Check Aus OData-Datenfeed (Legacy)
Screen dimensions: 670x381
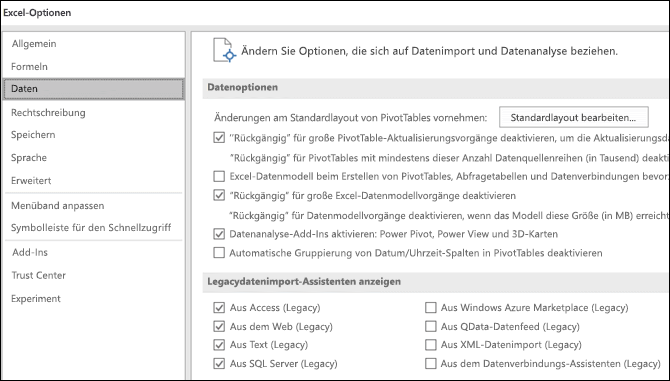430,327
